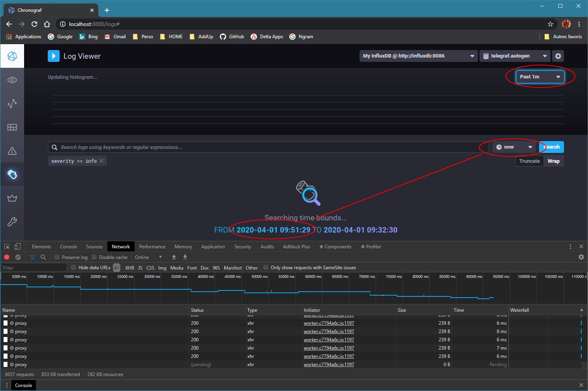Open the worker.c7794a6c.js:1197 initiator link
Screen dimensions: 588x391
(x=329, y=323)
